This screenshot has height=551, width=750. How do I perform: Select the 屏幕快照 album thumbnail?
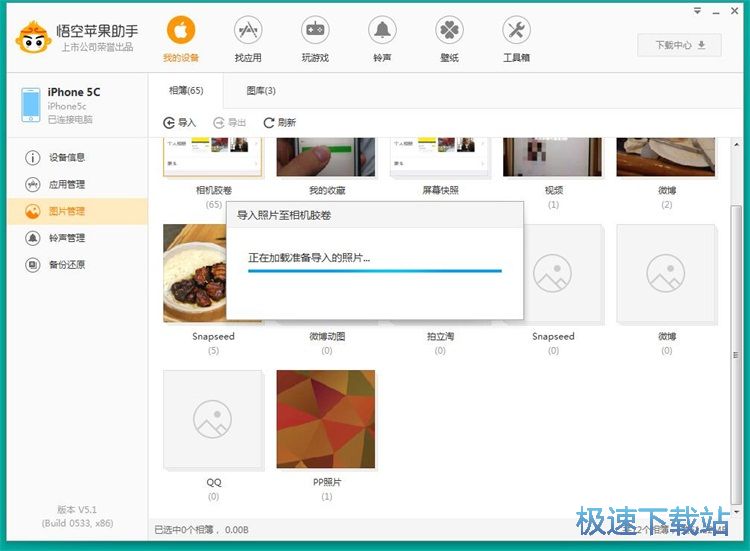coord(440,157)
